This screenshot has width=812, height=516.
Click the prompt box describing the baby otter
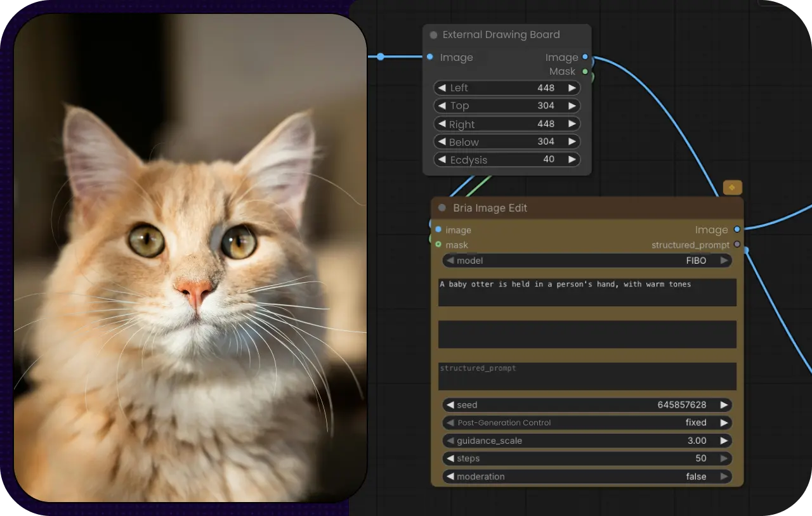(587, 292)
